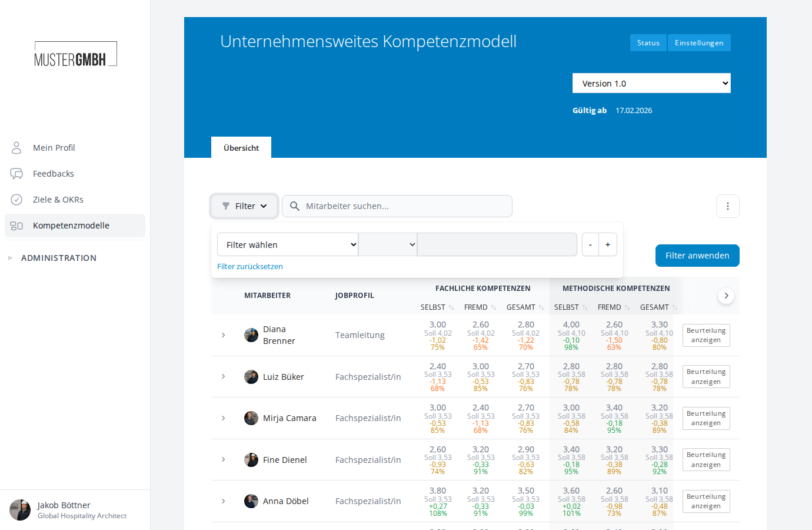This screenshot has height=530, width=812.
Task: Show Beurteilung for Mirja Camara
Action: tap(706, 418)
